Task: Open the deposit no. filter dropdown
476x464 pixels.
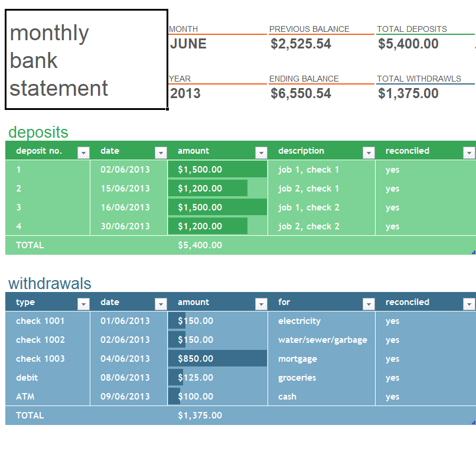Action: click(x=83, y=153)
